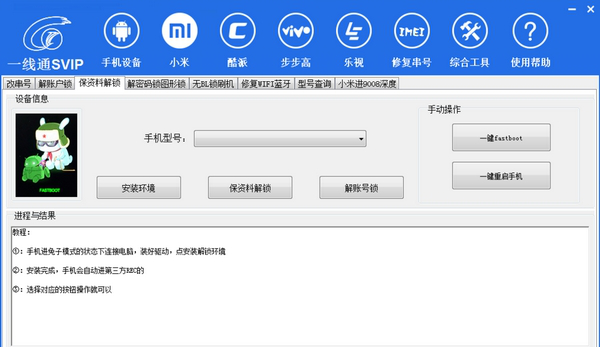The image size is (600, 360).
Task: Open 使用帮助 question mark icon
Action: [530, 31]
